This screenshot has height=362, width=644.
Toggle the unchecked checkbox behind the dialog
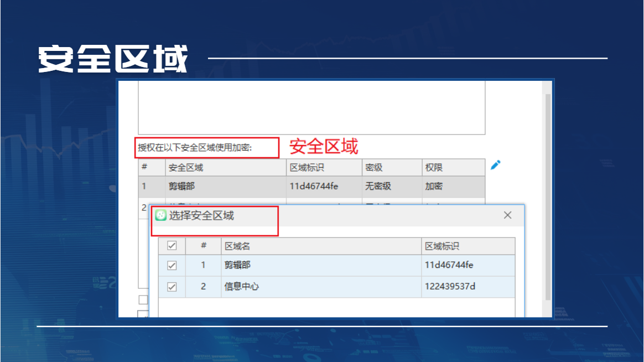[143, 300]
